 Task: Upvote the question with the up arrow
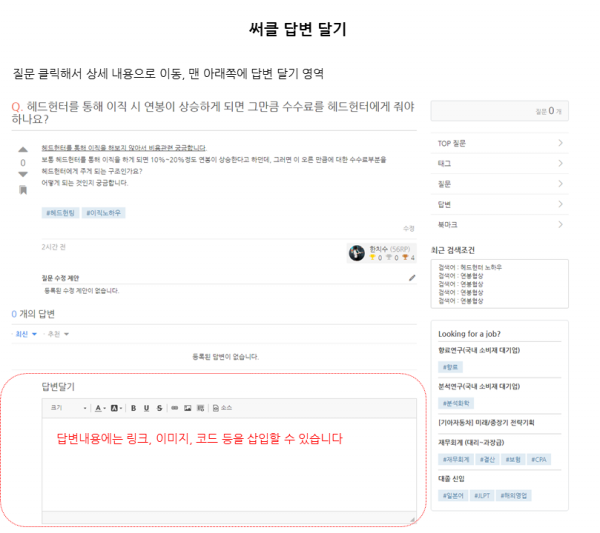coord(23,148)
